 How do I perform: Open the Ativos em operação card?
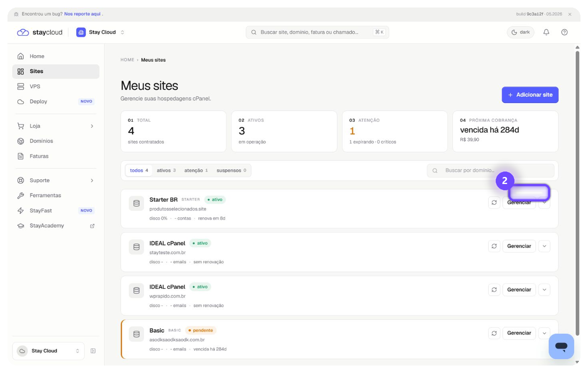pyautogui.click(x=284, y=131)
